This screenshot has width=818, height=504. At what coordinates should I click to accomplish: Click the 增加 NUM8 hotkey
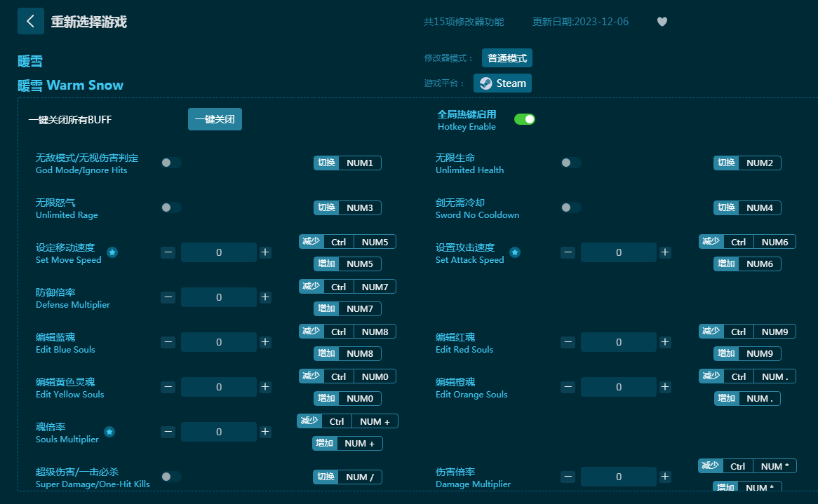click(347, 353)
